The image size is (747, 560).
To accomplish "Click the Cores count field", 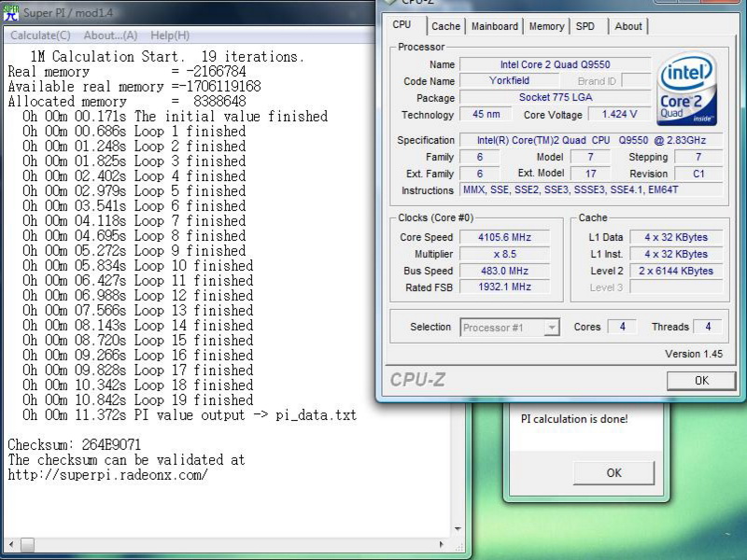I will pyautogui.click(x=622, y=327).
